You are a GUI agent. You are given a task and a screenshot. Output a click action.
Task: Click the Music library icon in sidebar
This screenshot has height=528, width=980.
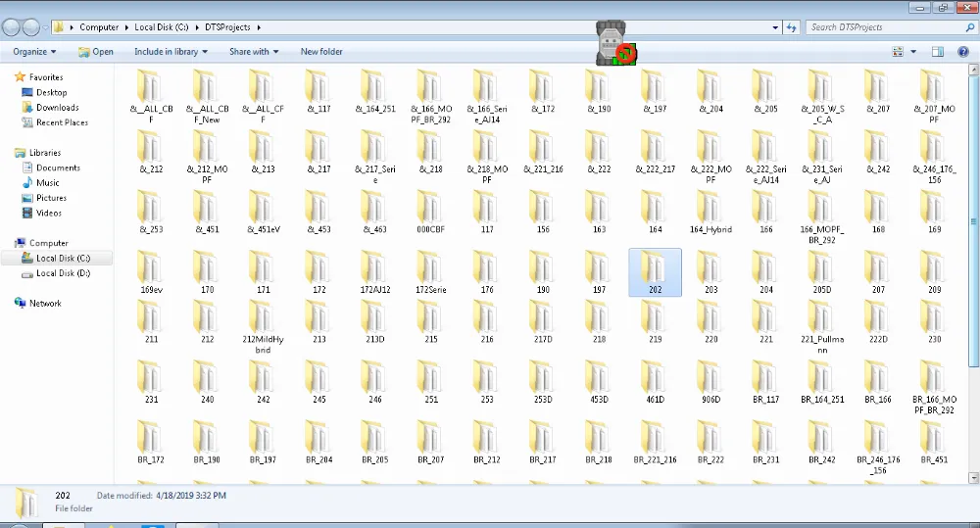[x=27, y=183]
